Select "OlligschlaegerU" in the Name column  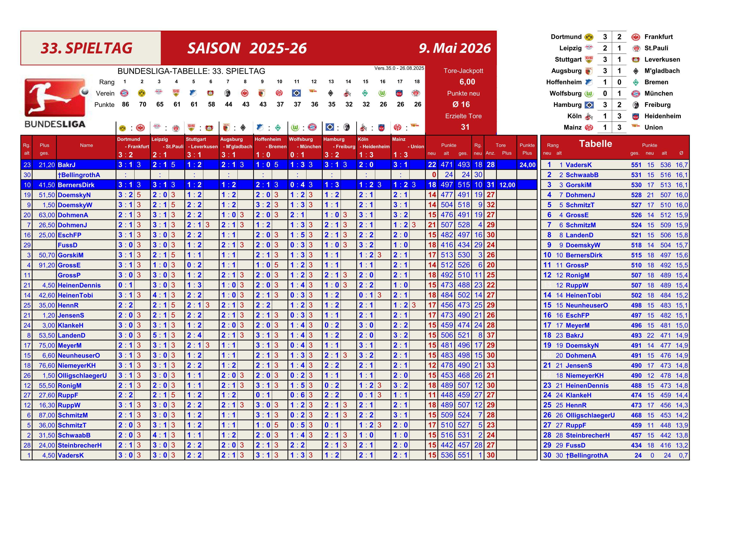[x=82, y=376]
